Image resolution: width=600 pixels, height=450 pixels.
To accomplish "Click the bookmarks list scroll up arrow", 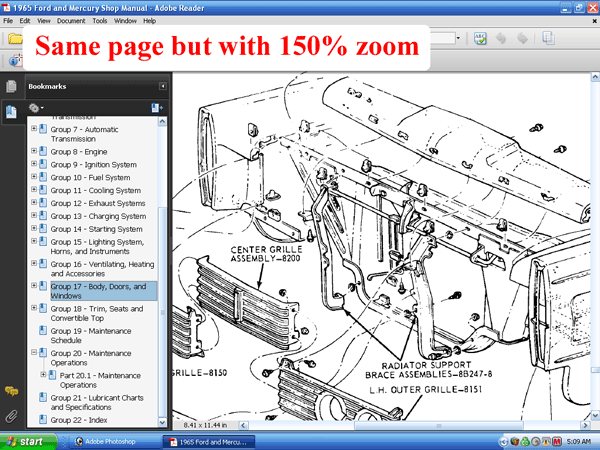I will 162,122.
